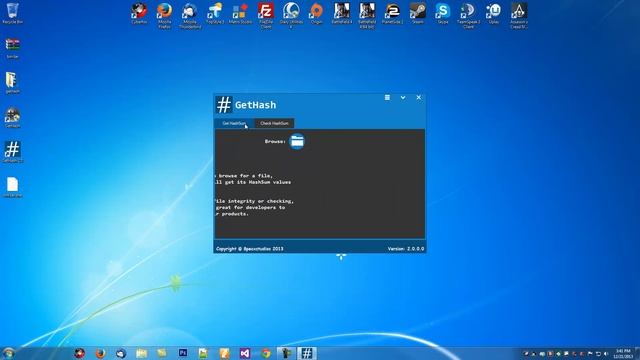Select the FileZilla Client desktop shortcut

[x=266, y=15]
